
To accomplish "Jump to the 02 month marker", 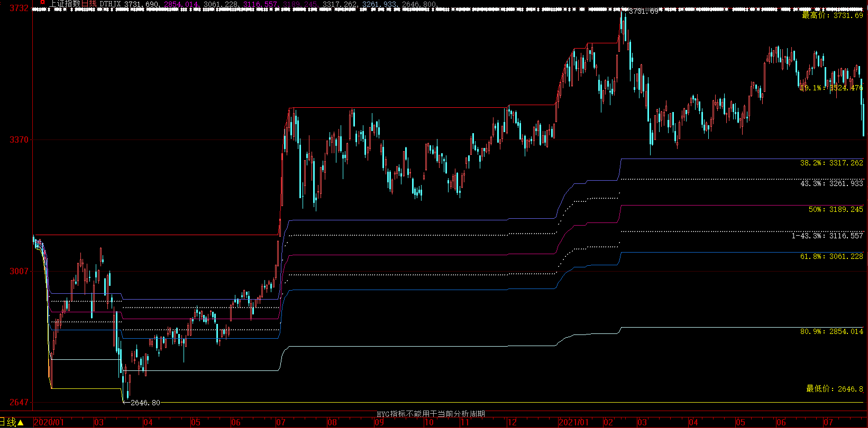I will point(608,422).
